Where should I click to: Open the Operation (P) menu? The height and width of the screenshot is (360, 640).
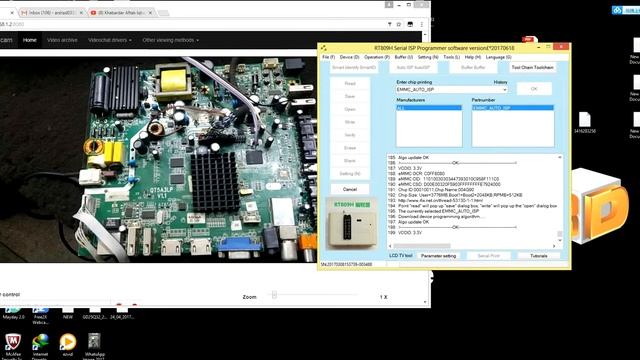click(377, 57)
